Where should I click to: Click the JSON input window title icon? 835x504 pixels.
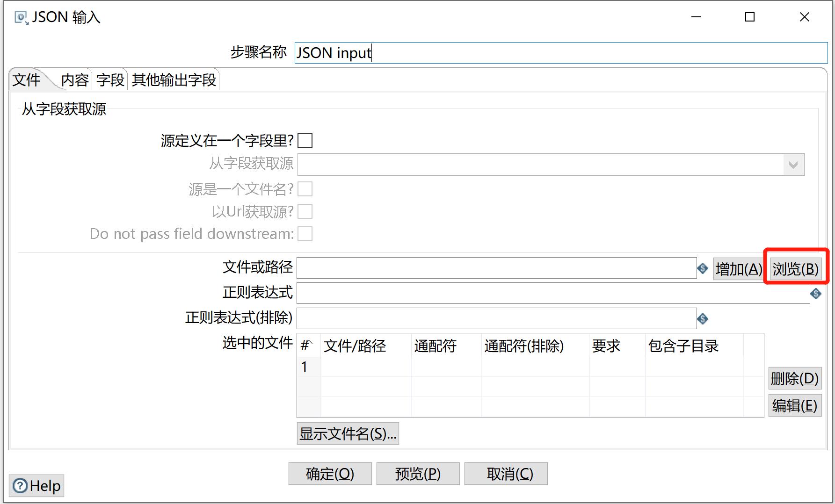[x=21, y=18]
